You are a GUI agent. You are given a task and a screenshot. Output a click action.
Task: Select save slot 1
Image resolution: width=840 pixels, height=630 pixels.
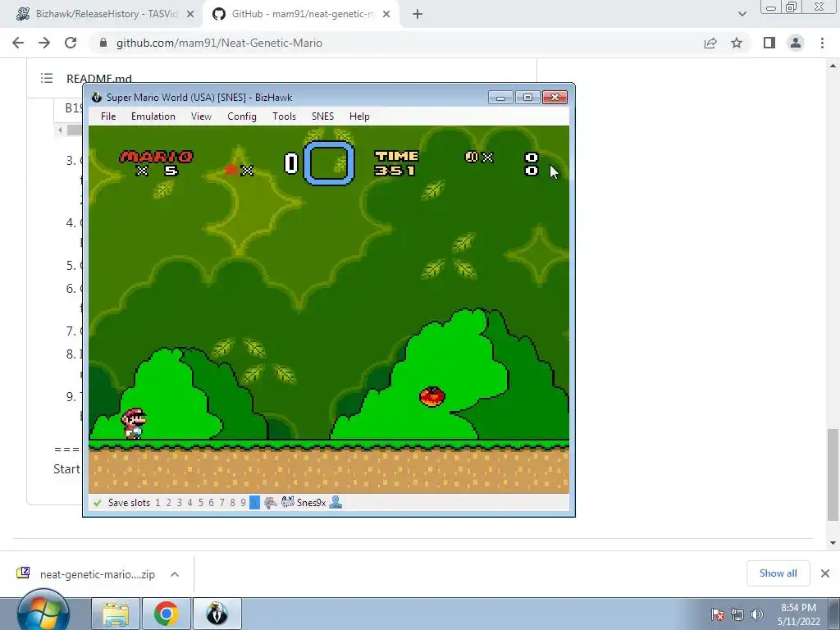click(157, 503)
